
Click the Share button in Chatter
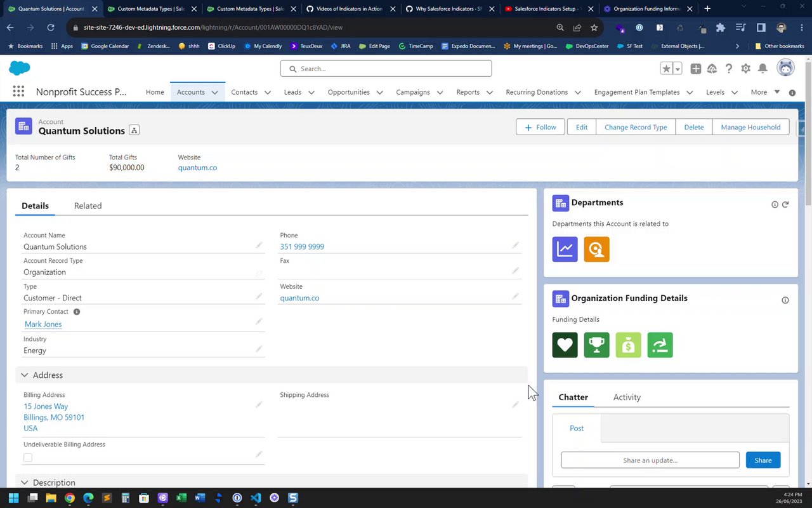coord(763,460)
